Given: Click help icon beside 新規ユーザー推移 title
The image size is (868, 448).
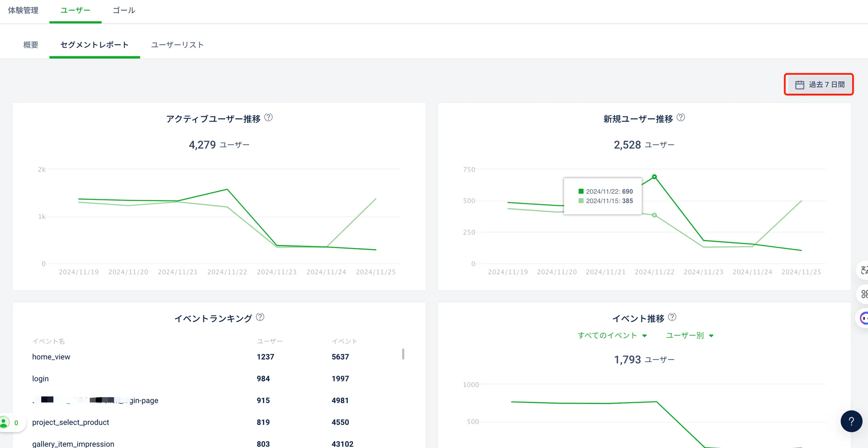Looking at the screenshot, I should pyautogui.click(x=681, y=117).
